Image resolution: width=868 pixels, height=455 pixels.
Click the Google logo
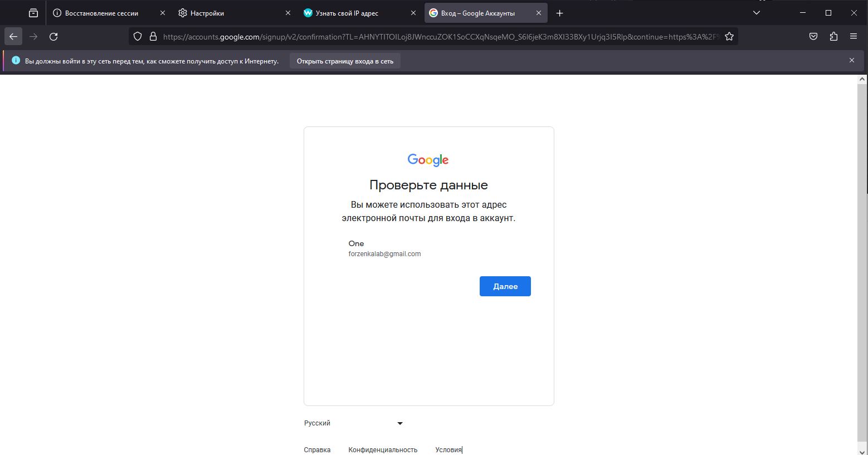(x=428, y=160)
